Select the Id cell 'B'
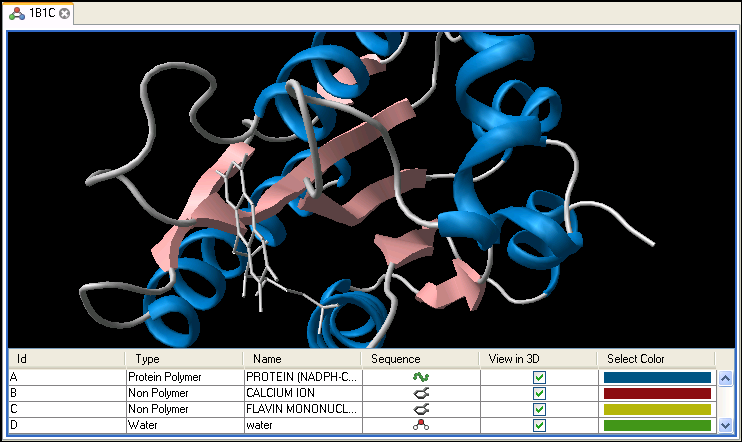Screen dimensions: 742x442 67,393
